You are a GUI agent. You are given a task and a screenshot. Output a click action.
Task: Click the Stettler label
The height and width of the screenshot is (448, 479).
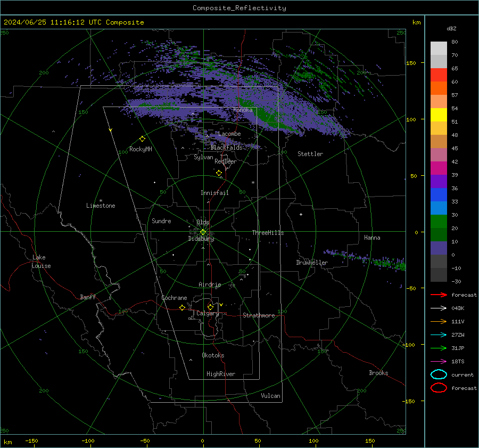310,154
